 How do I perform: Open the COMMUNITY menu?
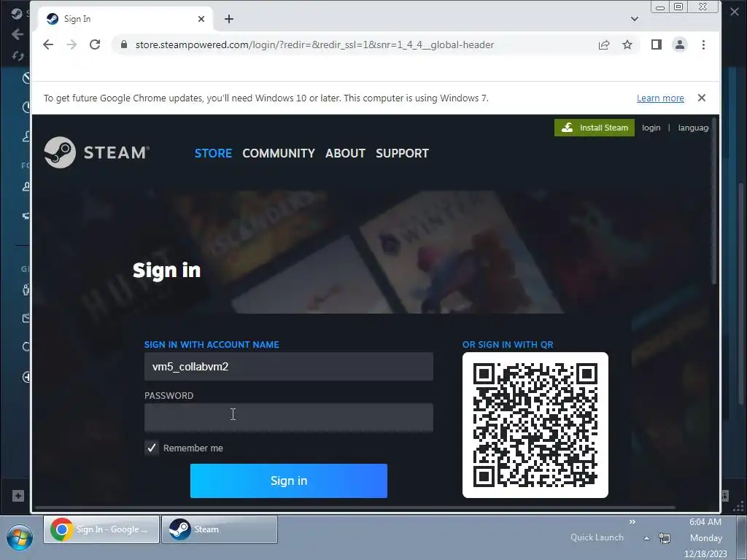click(279, 153)
